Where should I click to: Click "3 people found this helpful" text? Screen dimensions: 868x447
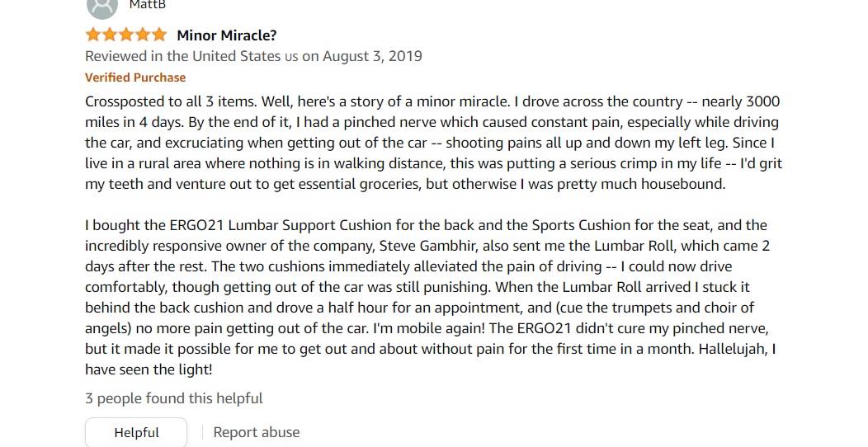coord(174,398)
